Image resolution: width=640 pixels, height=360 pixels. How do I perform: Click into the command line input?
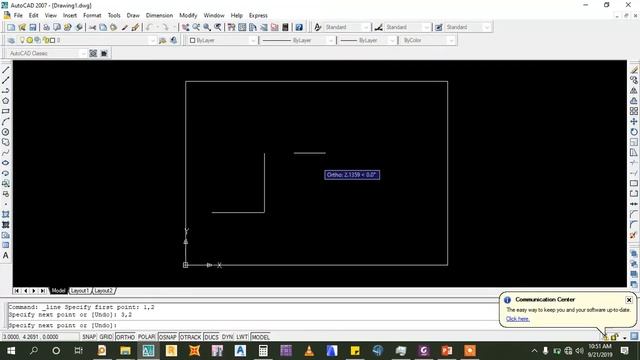pyautogui.click(x=253, y=326)
